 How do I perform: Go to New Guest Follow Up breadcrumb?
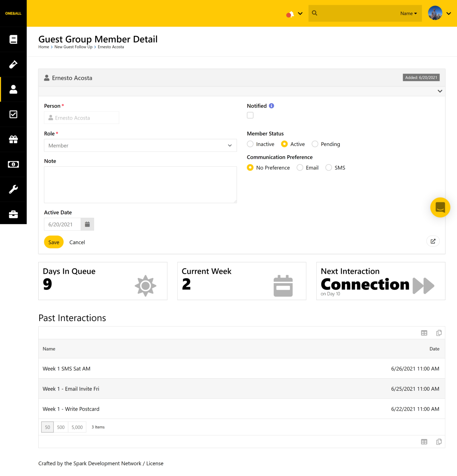tap(73, 47)
